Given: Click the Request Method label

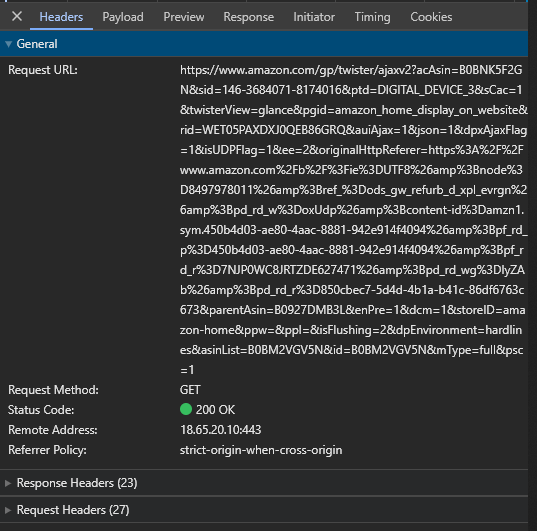Looking at the screenshot, I should click(53, 390).
